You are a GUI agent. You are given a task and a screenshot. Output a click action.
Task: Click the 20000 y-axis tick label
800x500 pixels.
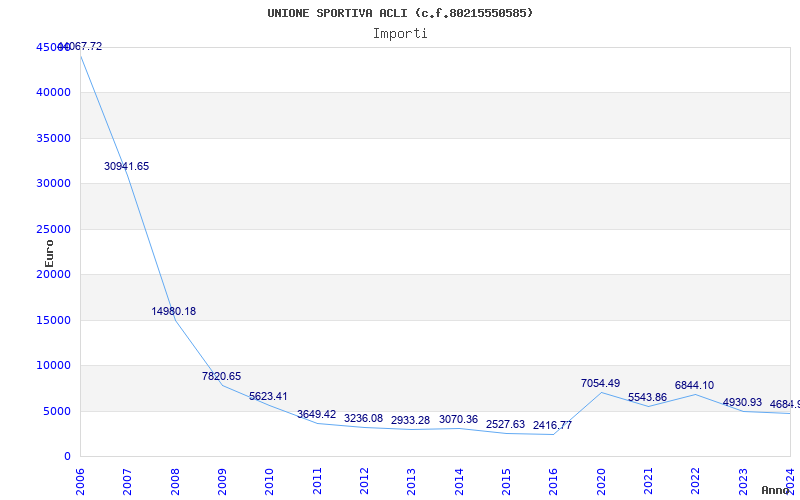(x=54, y=274)
